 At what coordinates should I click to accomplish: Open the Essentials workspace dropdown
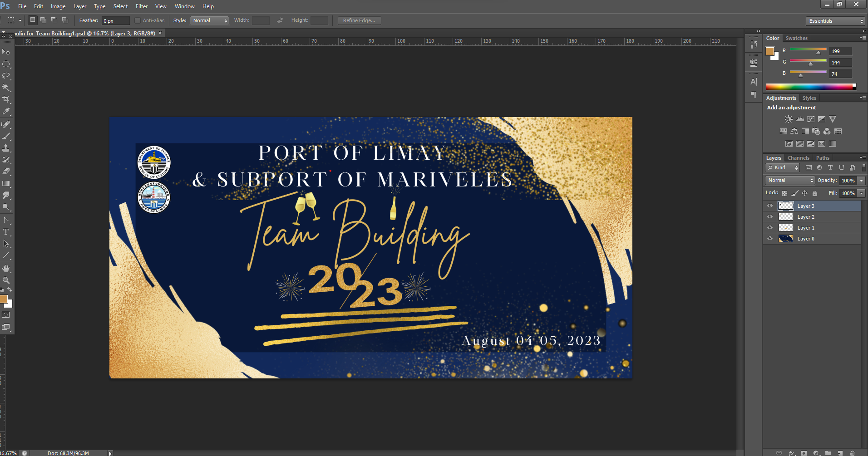835,21
